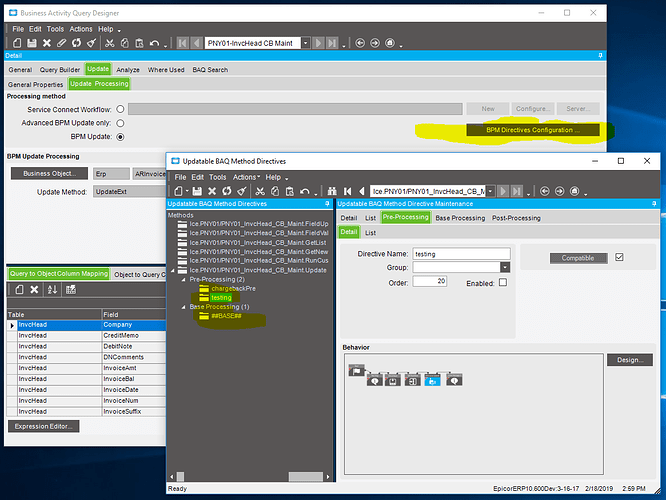Click attachment paperclip icon in BAQ Designer toolbar
The width and height of the screenshot is (666, 500).
[x=62, y=43]
